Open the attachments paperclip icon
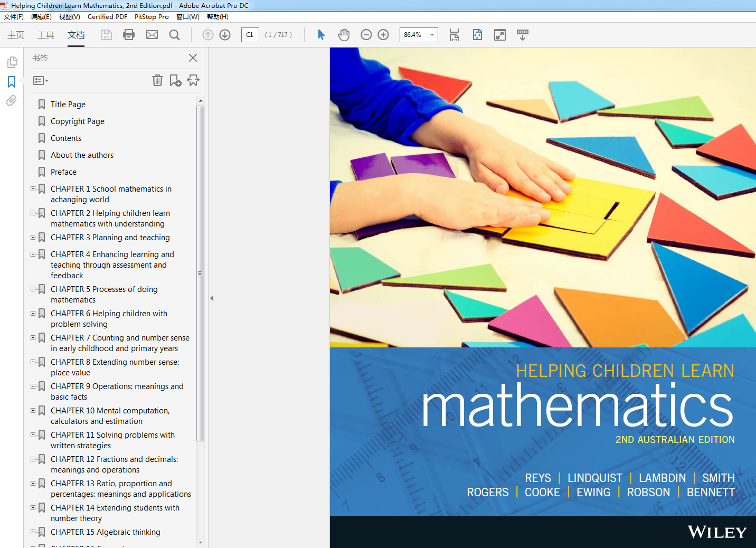This screenshot has width=756, height=548. tap(12, 100)
